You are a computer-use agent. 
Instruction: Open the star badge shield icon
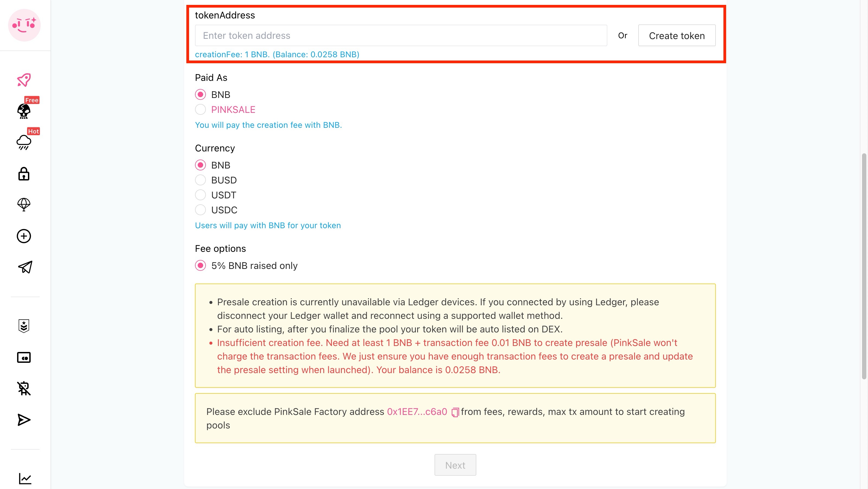(x=24, y=326)
